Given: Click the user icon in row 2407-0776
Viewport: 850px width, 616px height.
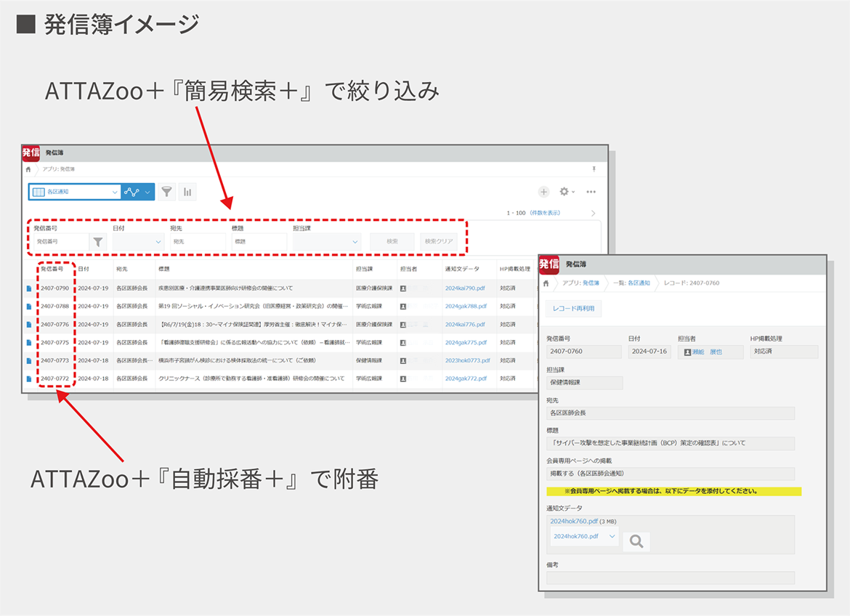Looking at the screenshot, I should click(402, 325).
